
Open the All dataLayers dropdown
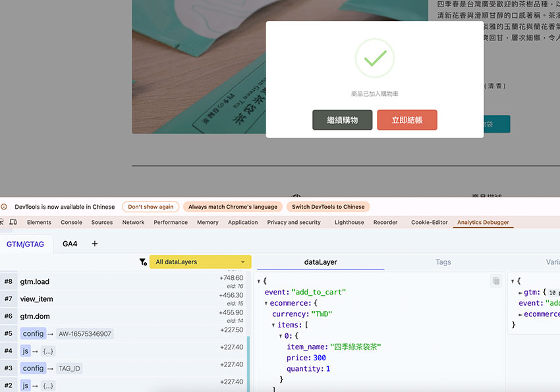(200, 262)
